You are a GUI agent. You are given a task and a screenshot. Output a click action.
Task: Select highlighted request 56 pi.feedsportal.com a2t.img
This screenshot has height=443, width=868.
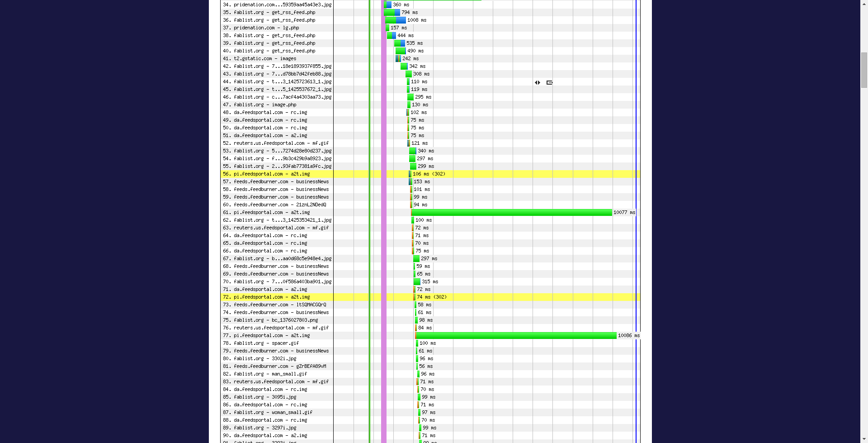[272, 174]
